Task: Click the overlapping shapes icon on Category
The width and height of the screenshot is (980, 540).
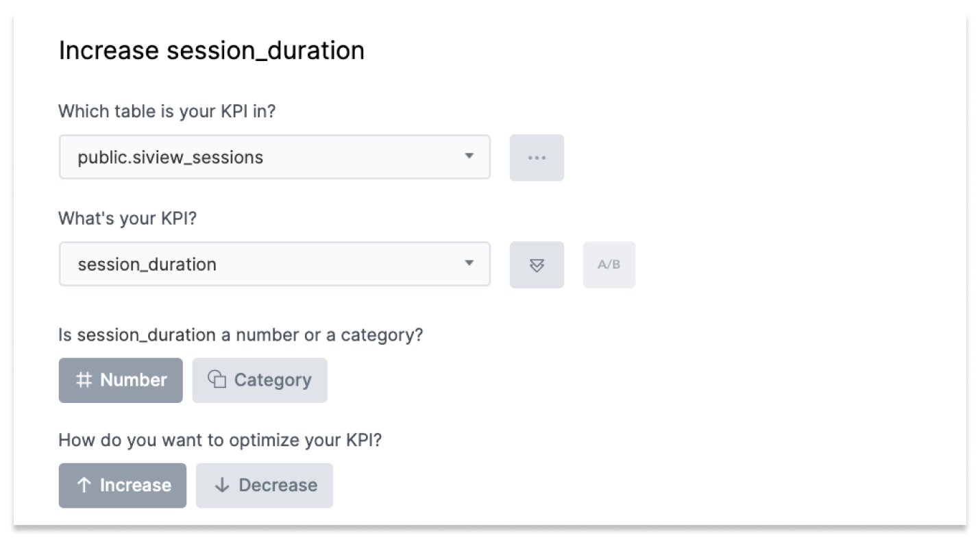Action: pos(217,380)
